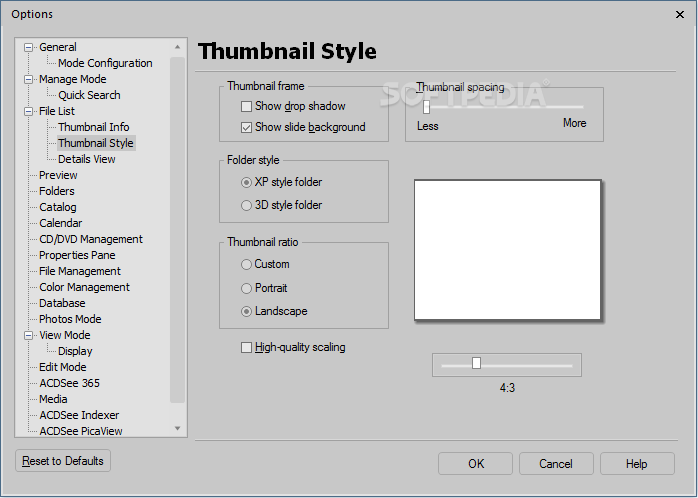Click Reset to Defaults button
This screenshot has width=698, height=498.
point(63,461)
